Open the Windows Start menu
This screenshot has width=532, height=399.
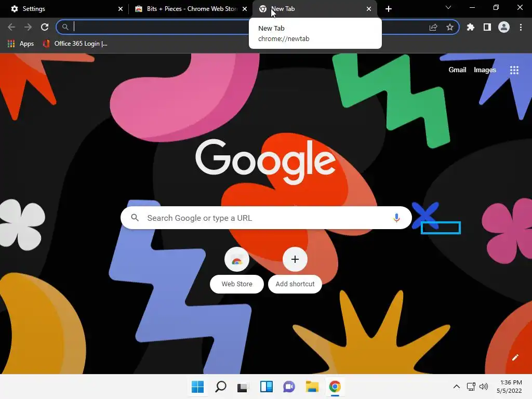click(x=197, y=387)
